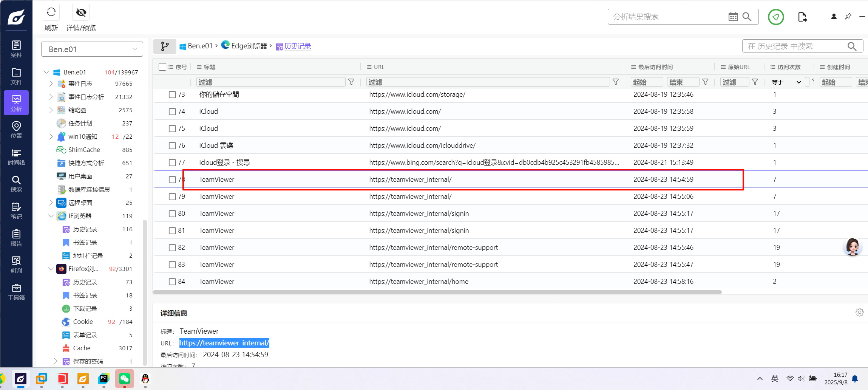Viewport: 868px width, 390px height.
Task: Select 下载记录 under Firefox
Action: [x=85, y=308]
